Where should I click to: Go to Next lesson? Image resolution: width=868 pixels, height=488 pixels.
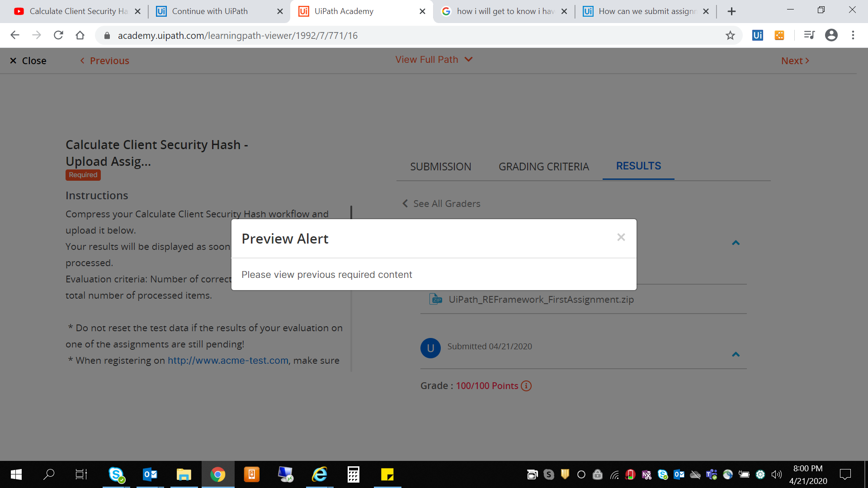[x=795, y=61]
